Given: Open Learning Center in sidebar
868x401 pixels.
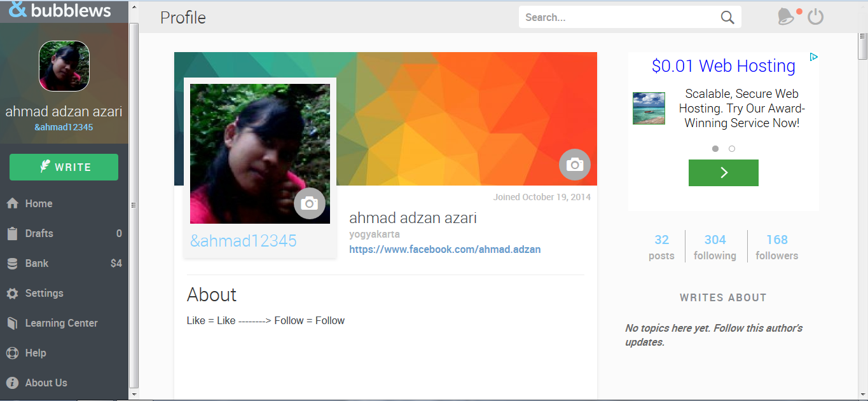Looking at the screenshot, I should click(64, 323).
